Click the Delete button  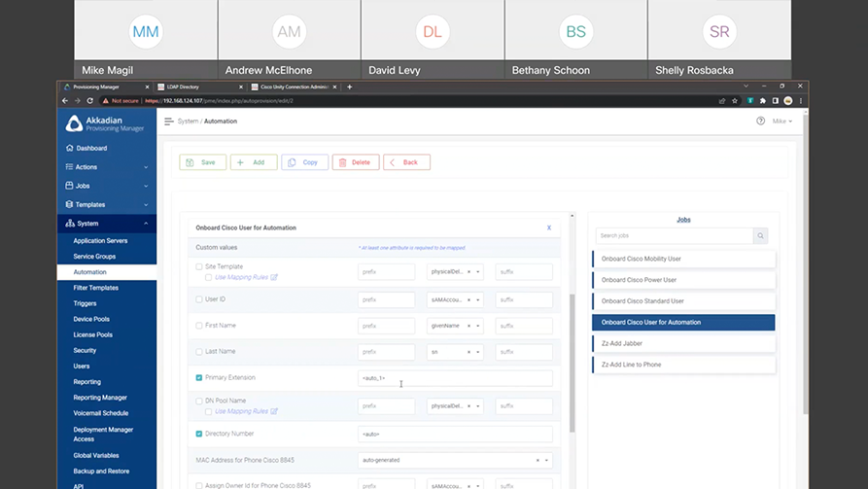coord(356,162)
